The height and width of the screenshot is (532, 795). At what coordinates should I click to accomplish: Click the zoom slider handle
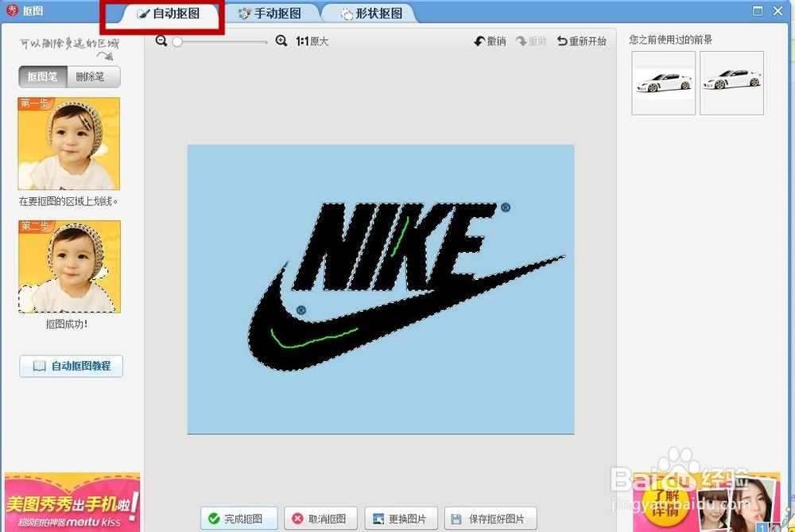pyautogui.click(x=177, y=41)
